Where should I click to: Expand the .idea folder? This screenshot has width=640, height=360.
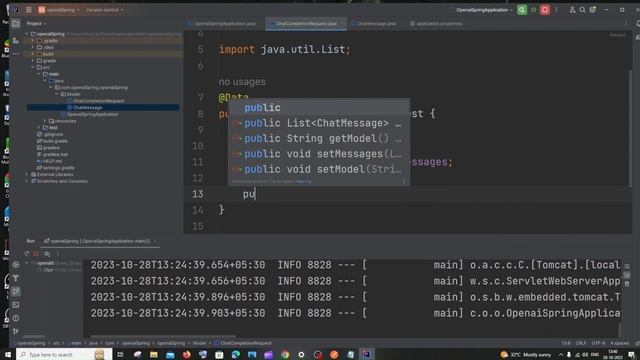pyautogui.click(x=33, y=47)
